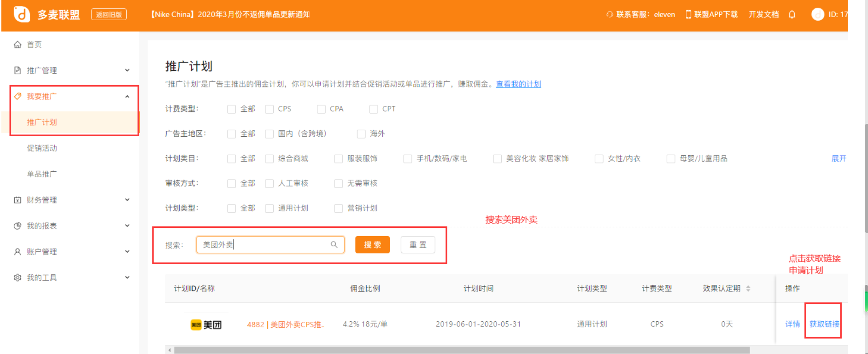Click the 重置 reset button
868x354 pixels.
point(418,244)
